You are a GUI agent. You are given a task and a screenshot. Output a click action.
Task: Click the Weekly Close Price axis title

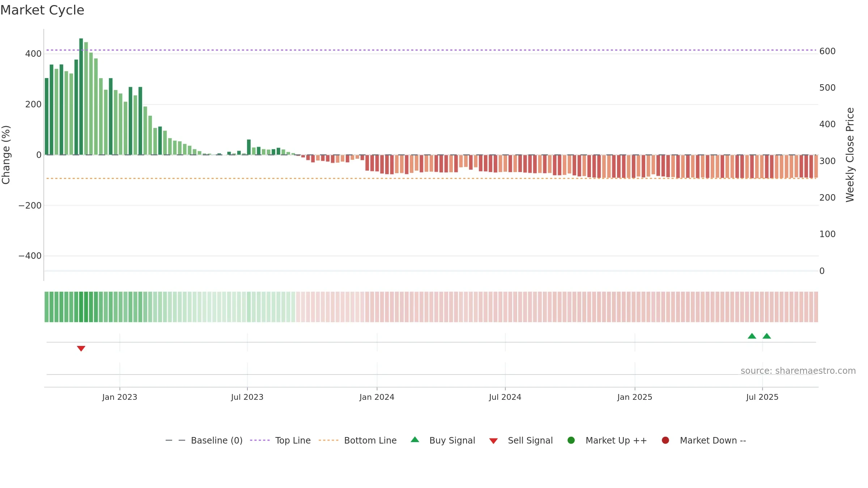tap(850, 155)
